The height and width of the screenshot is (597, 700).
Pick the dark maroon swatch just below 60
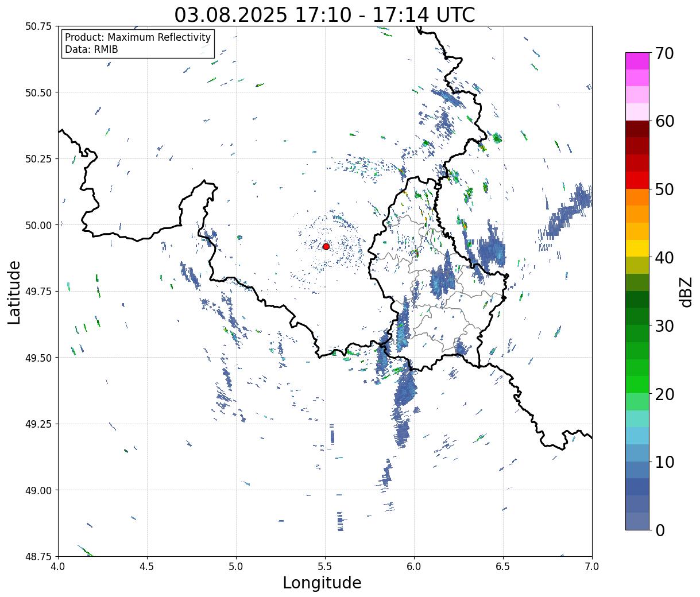pyautogui.click(x=637, y=129)
